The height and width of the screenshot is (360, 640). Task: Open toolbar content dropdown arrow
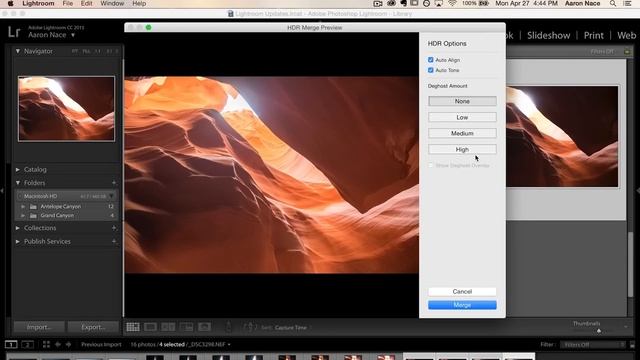(x=626, y=327)
